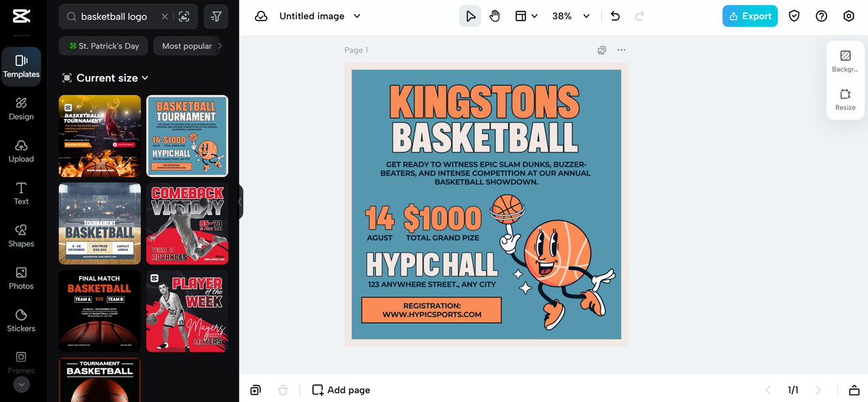The height and width of the screenshot is (402, 868).
Task: Select the 14 AGUST date text
Action: [379, 224]
